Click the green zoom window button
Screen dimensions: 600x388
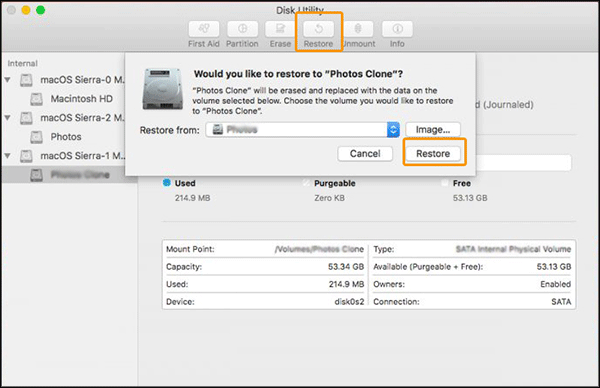pyautogui.click(x=41, y=10)
